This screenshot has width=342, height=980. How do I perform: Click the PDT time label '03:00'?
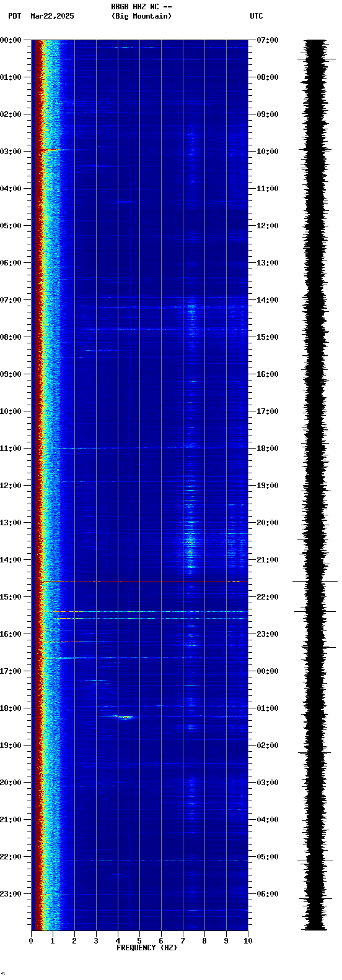pos(11,152)
